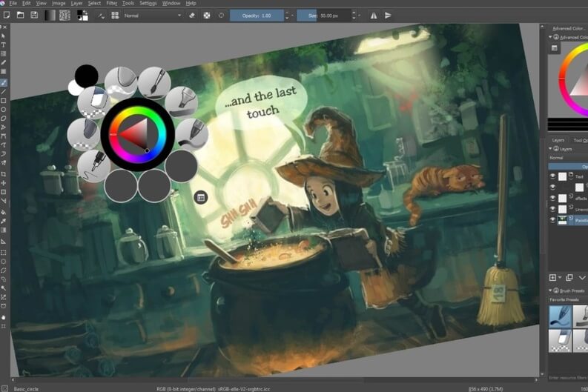Hide the Lineart layer

552,209
